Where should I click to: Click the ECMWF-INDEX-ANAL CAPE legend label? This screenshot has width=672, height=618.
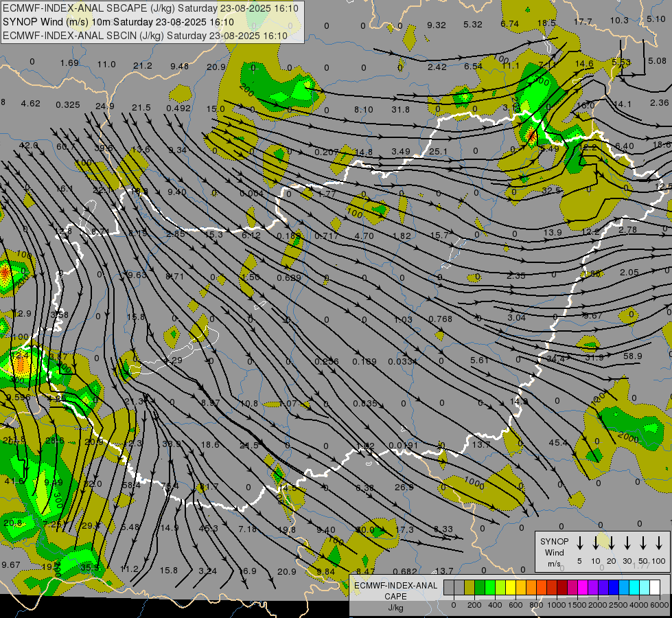pos(395,591)
